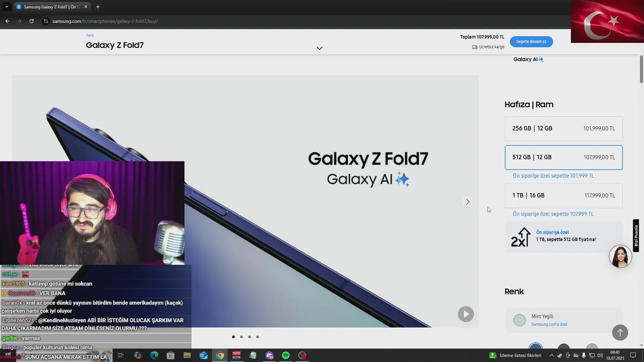Viewport: 644px width, 362px height.
Task: Select 256 GB | 12 GB storage option
Action: (563, 129)
